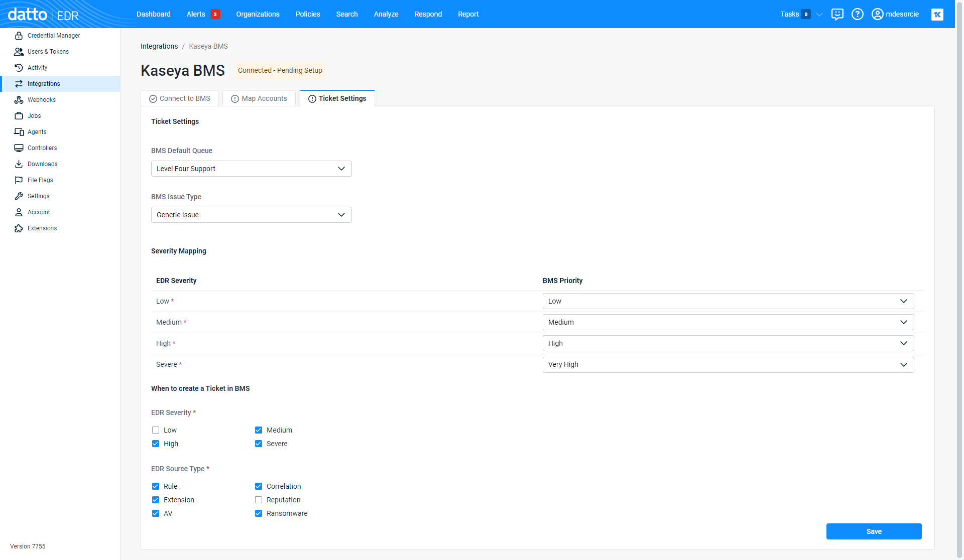Open the BMS Default Queue dropdown
Screen dimensions: 964x560
click(251, 169)
